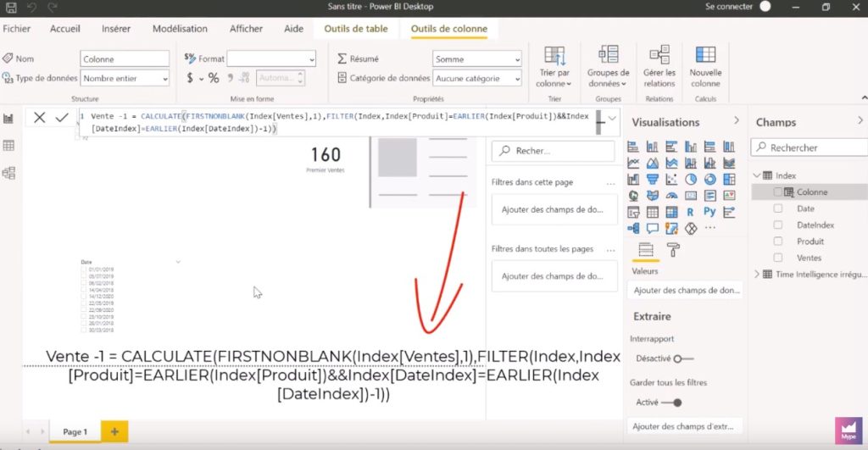Check the DateIndex field checkbox
The height and width of the screenshot is (450, 868).
pyautogui.click(x=778, y=225)
